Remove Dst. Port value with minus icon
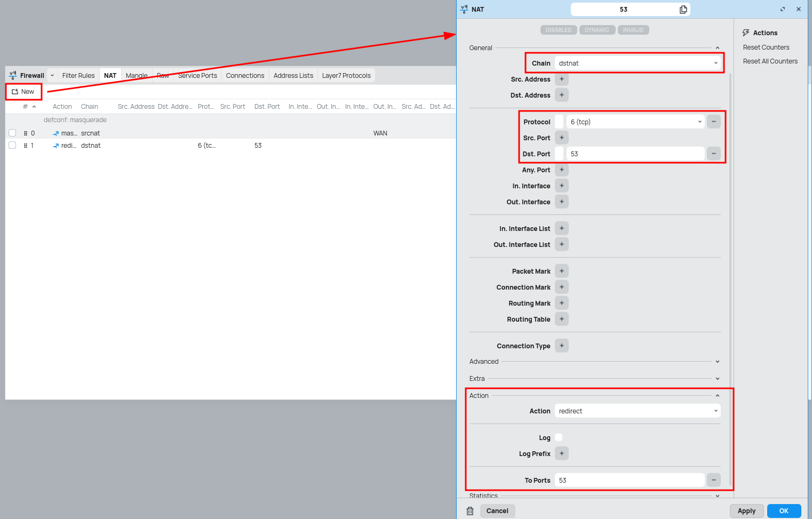This screenshot has width=812, height=519. click(x=713, y=154)
